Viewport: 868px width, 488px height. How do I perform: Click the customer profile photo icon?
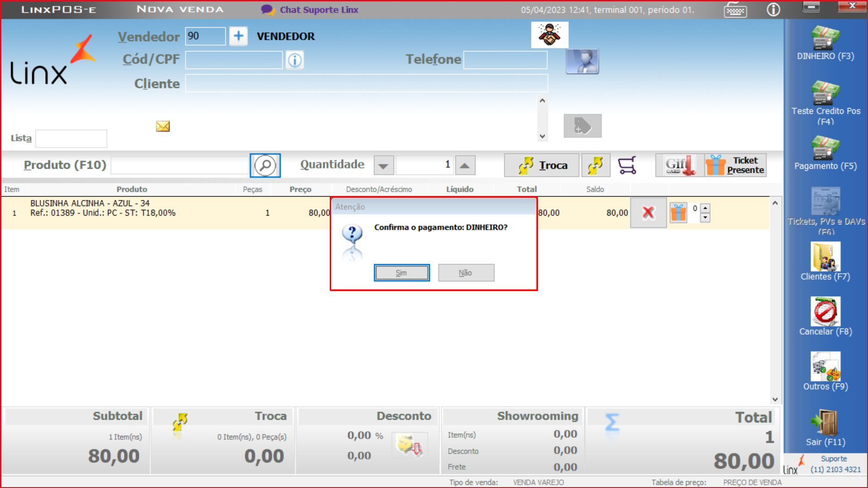coord(582,62)
